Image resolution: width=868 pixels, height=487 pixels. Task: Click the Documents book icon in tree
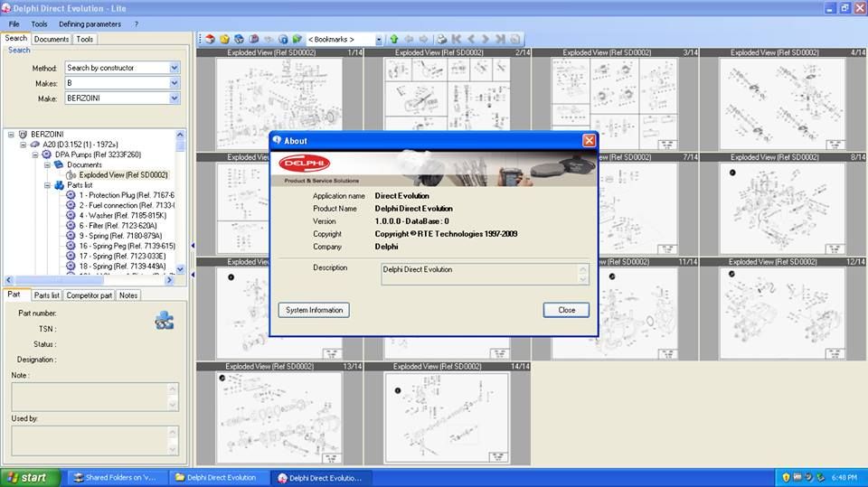pos(59,164)
